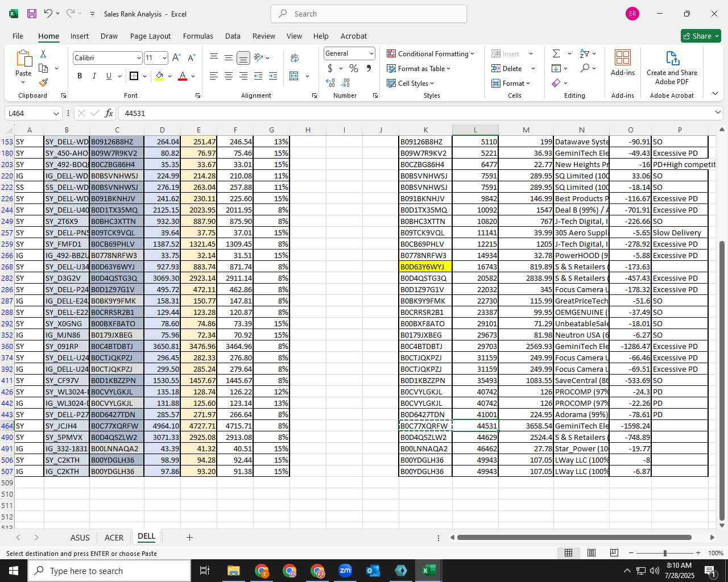728x582 pixels.
Task: Open the Format as Table dropdown
Action: (x=419, y=68)
